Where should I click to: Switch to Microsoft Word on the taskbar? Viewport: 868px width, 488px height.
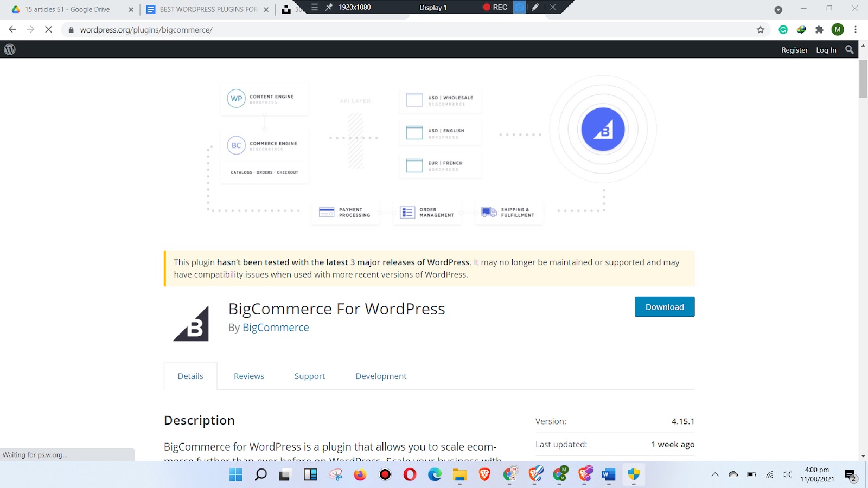click(x=609, y=476)
